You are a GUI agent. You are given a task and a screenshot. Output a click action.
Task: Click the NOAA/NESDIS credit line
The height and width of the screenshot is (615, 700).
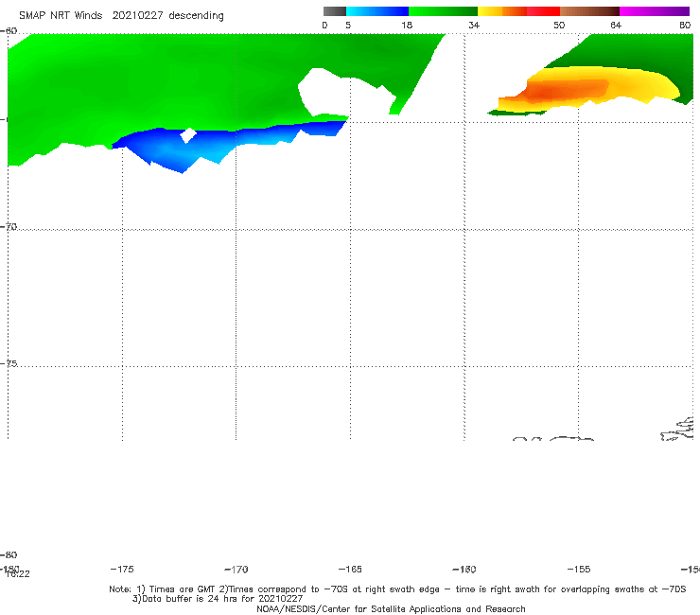coord(391,609)
